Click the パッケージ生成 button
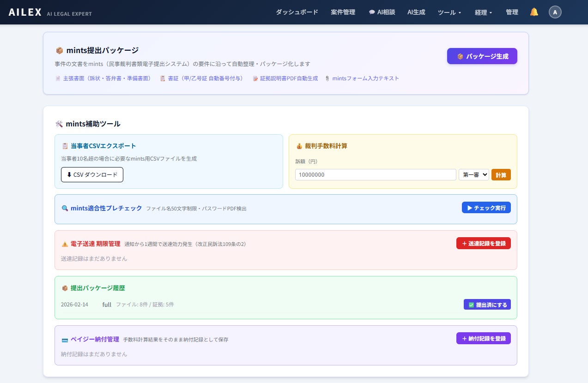This screenshot has width=588, height=383. click(x=482, y=56)
